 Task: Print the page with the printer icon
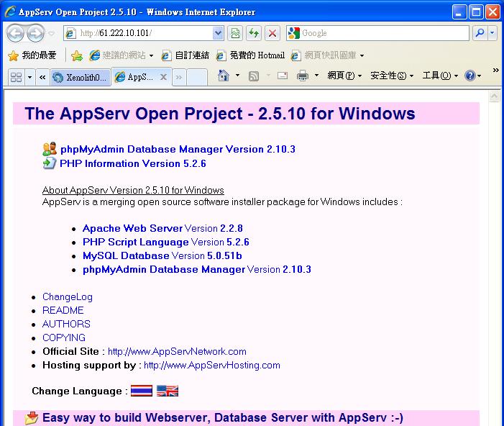point(303,76)
